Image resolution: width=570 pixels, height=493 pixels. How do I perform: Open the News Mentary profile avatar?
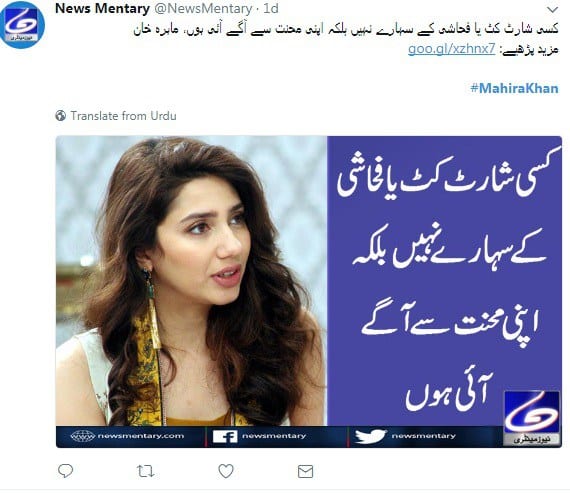pos(23,25)
